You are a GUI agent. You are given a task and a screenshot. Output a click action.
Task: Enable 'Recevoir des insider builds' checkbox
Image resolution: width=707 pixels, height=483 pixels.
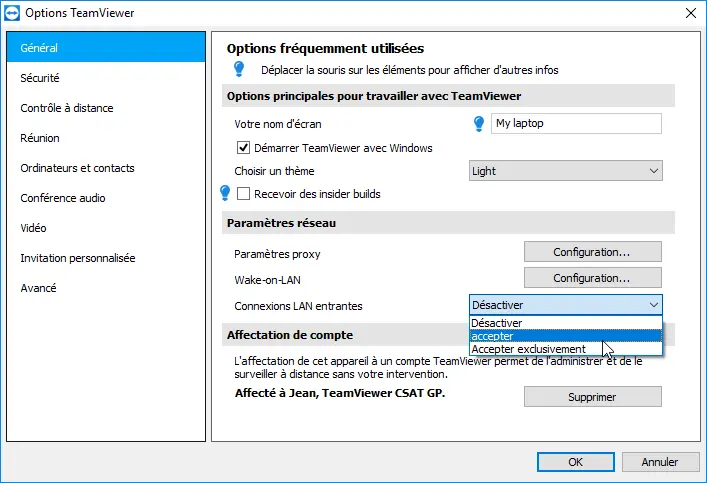coord(243,193)
